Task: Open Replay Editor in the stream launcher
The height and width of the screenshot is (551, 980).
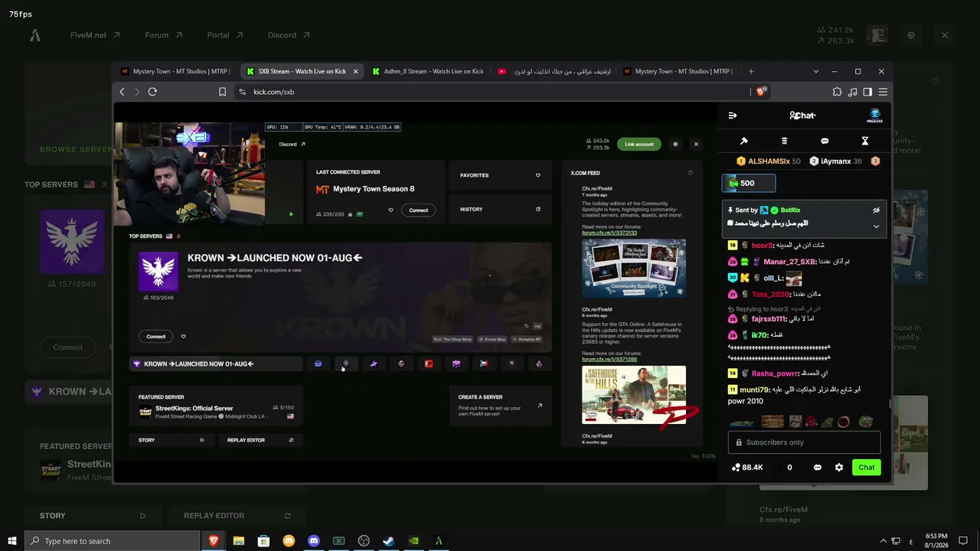Action: [x=260, y=440]
